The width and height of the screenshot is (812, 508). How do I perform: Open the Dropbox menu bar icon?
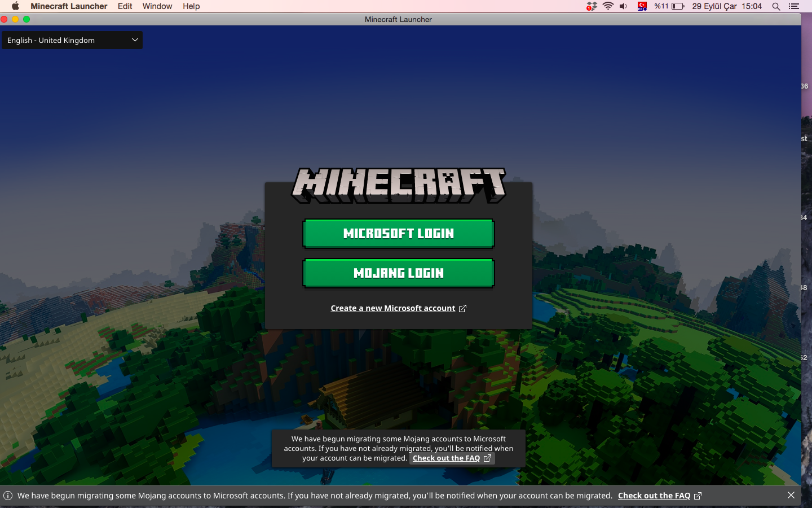coord(592,6)
